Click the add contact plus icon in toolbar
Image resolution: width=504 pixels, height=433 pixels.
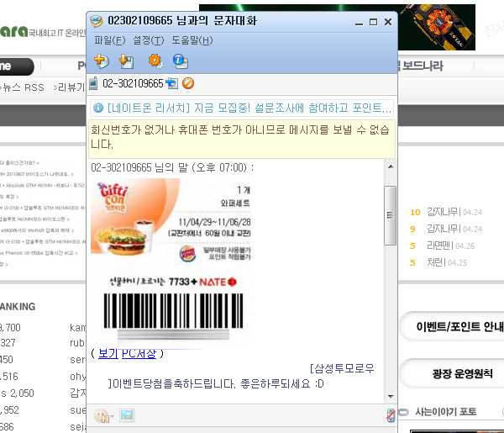pyautogui.click(x=102, y=61)
